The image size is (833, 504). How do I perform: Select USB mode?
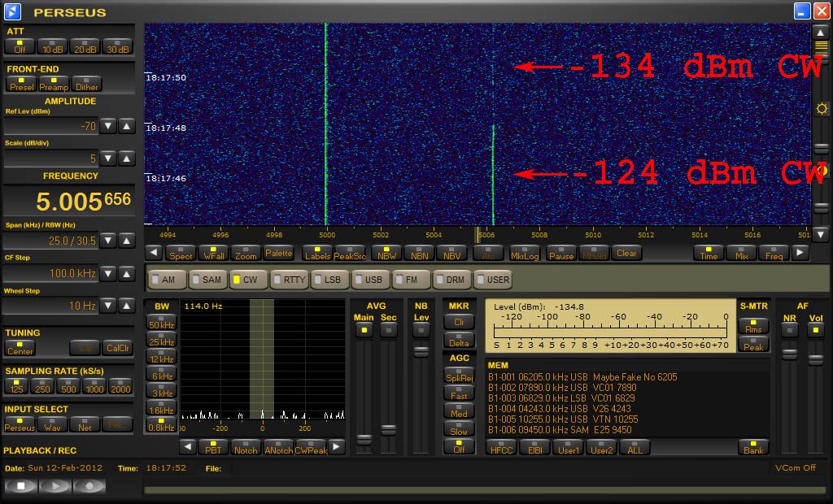pos(371,280)
